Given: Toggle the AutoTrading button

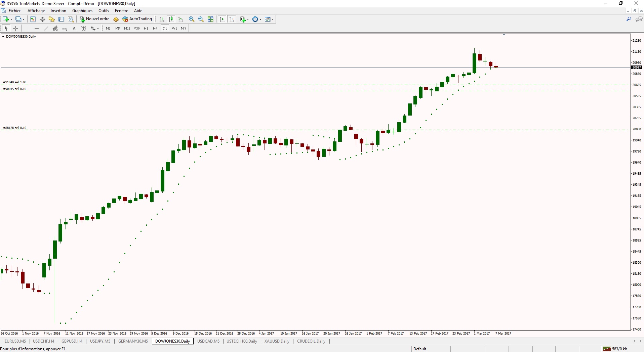Looking at the screenshot, I should [137, 19].
